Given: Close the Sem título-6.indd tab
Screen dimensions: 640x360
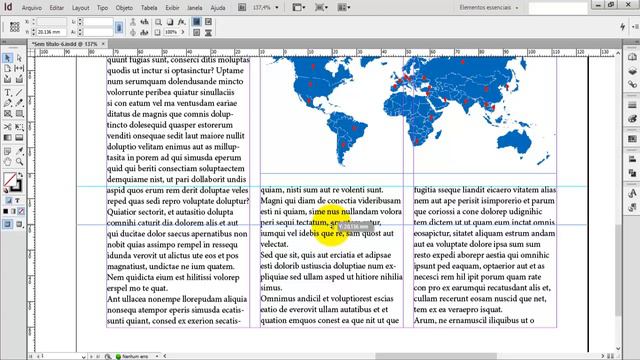Looking at the screenshot, I should point(103,44).
